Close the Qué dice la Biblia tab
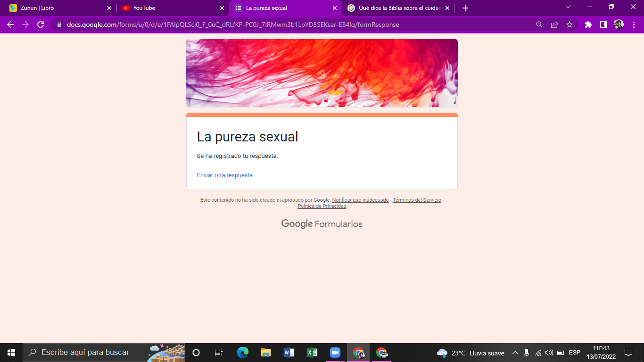Screen dimensions: 644x362 pyautogui.click(x=447, y=8)
